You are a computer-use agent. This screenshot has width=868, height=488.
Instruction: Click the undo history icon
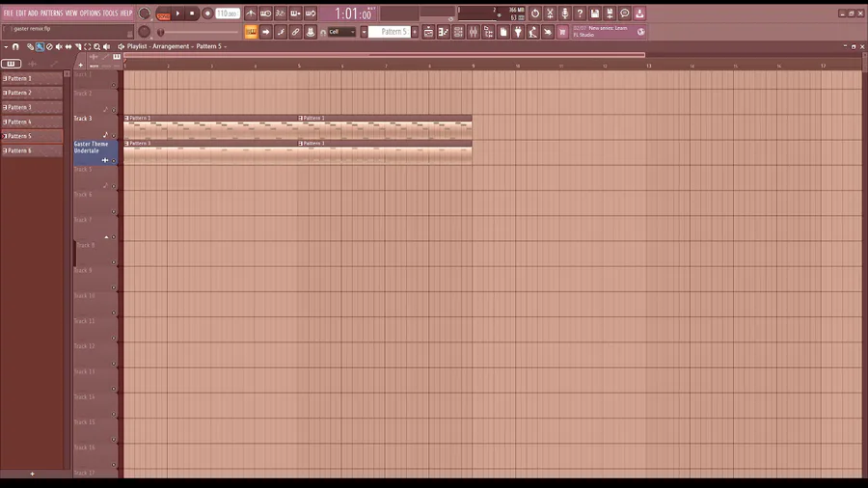coord(534,14)
